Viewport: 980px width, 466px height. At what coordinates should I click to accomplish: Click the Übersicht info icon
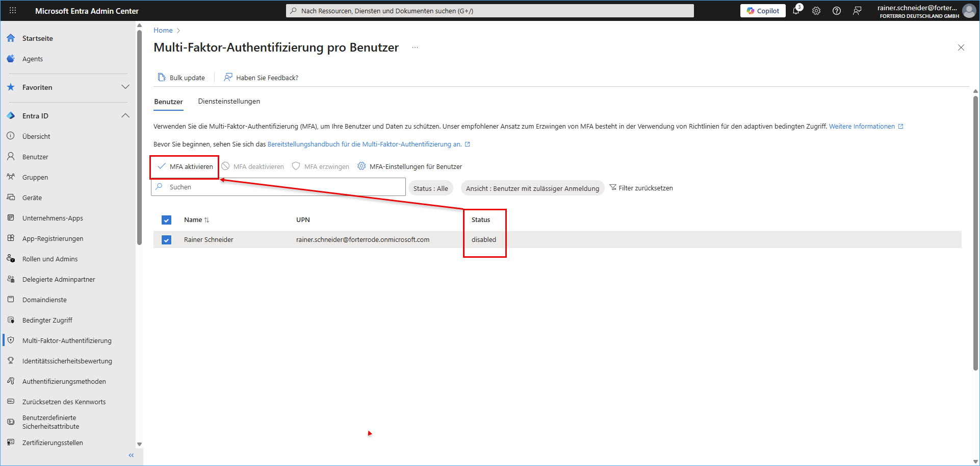(11, 136)
